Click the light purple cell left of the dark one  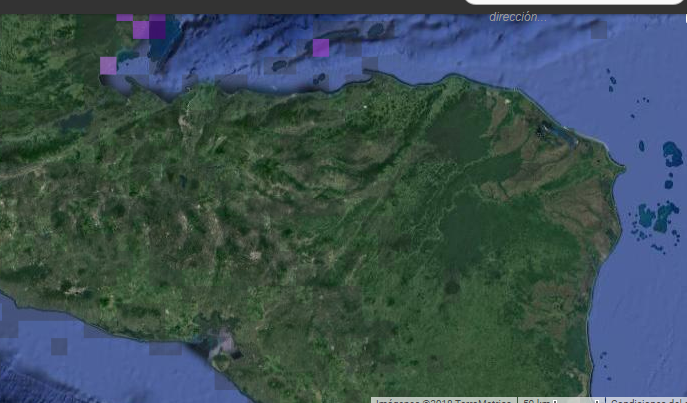pos(141,30)
